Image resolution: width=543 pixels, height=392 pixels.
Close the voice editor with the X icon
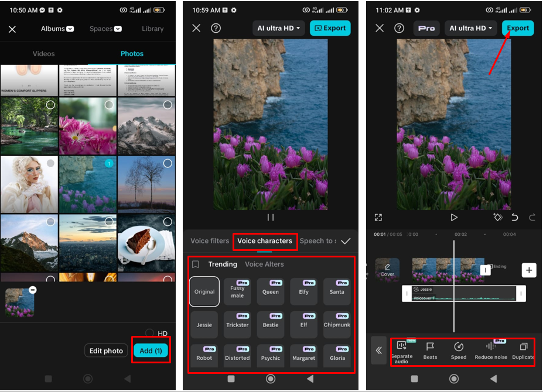[196, 28]
